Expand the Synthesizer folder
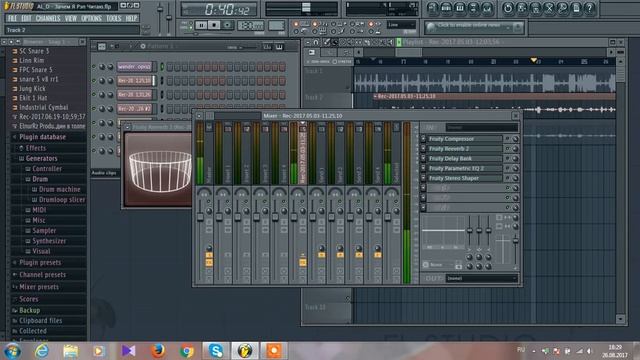Image resolution: width=640 pixels, height=360 pixels. pyautogui.click(x=49, y=241)
